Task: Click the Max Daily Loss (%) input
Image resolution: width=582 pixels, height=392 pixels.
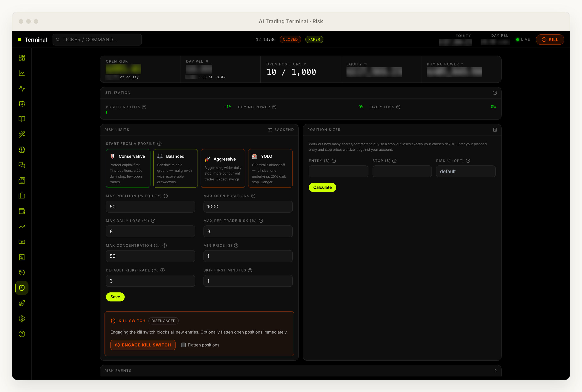Action: click(150, 232)
